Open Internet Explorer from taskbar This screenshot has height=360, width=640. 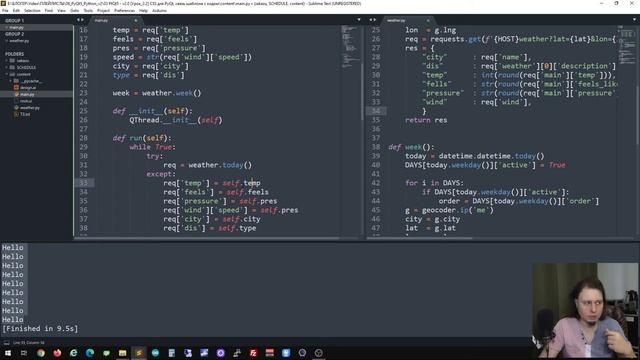pyautogui.click(x=73, y=353)
